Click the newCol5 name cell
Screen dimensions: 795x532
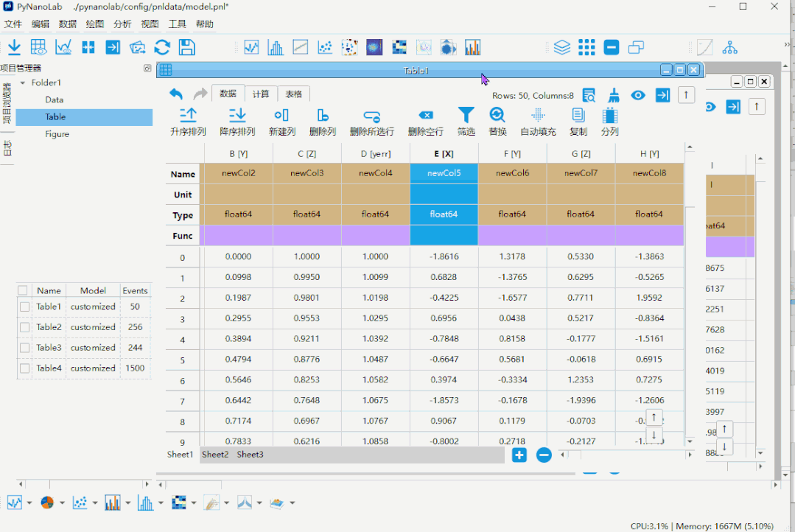444,173
